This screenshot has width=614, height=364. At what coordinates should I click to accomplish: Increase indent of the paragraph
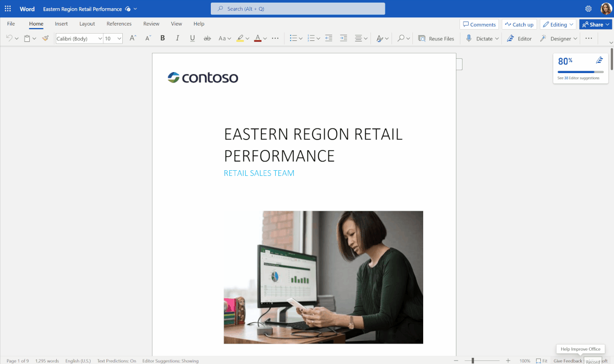(343, 38)
